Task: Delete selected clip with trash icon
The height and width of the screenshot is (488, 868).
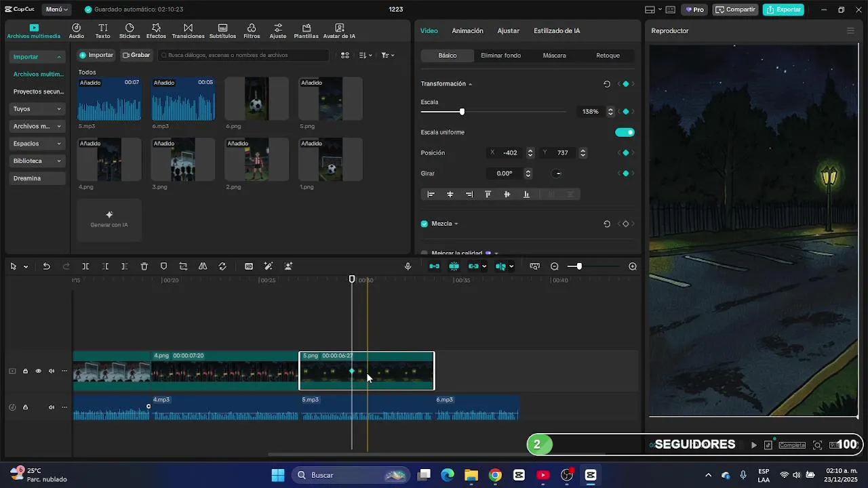Action: point(144,266)
